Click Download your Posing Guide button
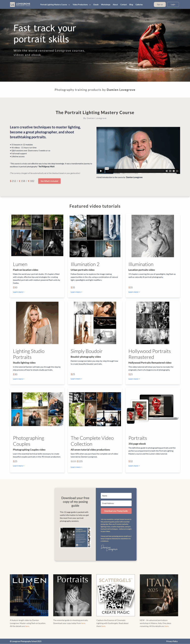Image resolution: width=190 pixels, height=644 pixels. [116, 511]
